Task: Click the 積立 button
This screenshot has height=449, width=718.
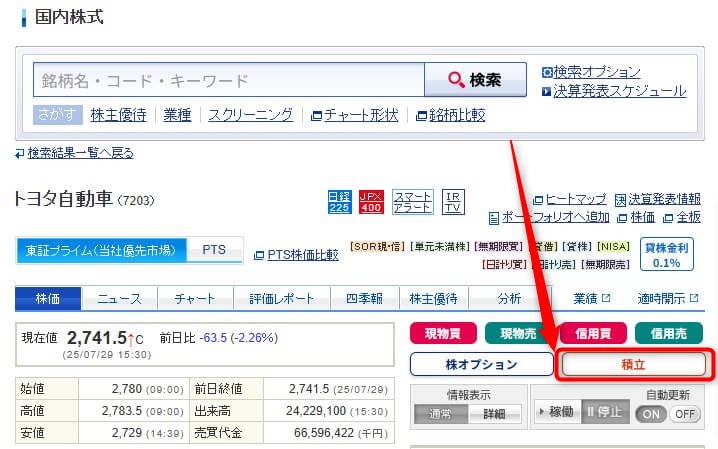Action: 634,364
